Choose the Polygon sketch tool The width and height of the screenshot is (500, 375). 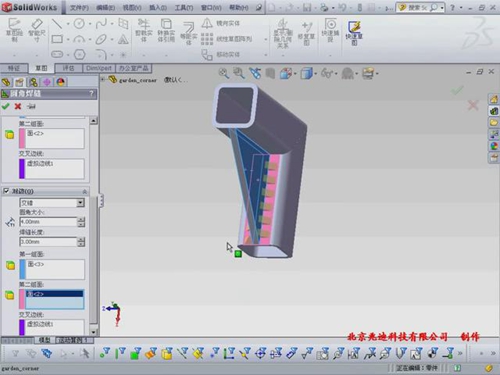[79, 54]
